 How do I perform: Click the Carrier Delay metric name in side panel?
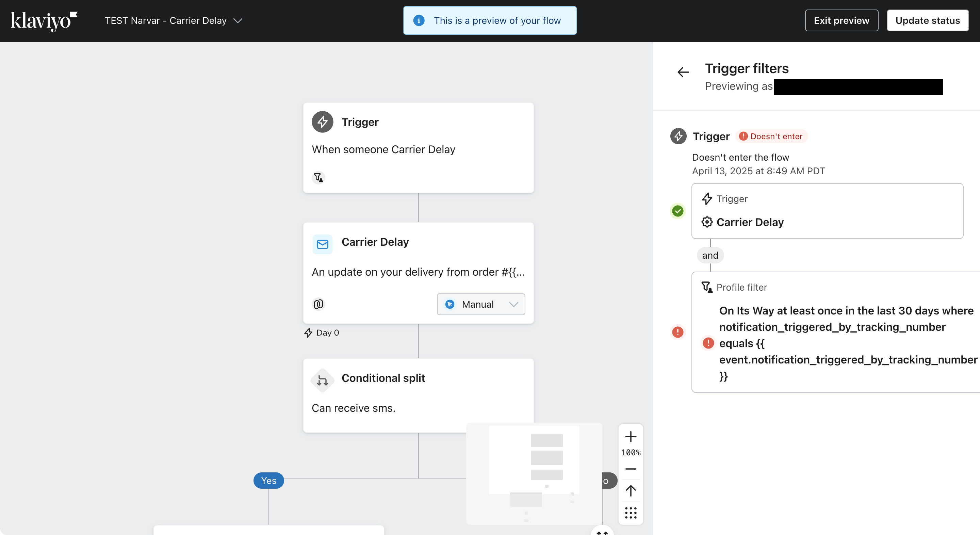[750, 222]
